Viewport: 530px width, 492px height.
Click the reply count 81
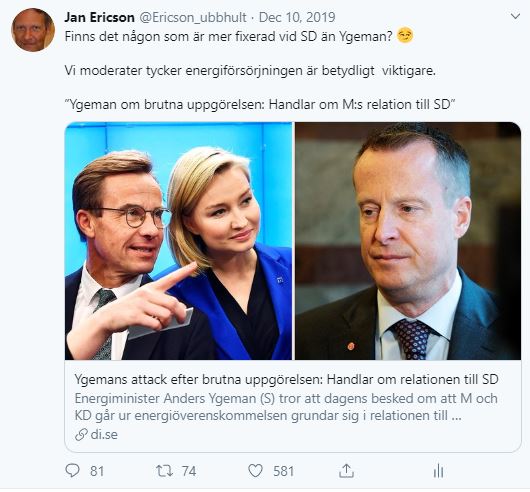pos(97,471)
